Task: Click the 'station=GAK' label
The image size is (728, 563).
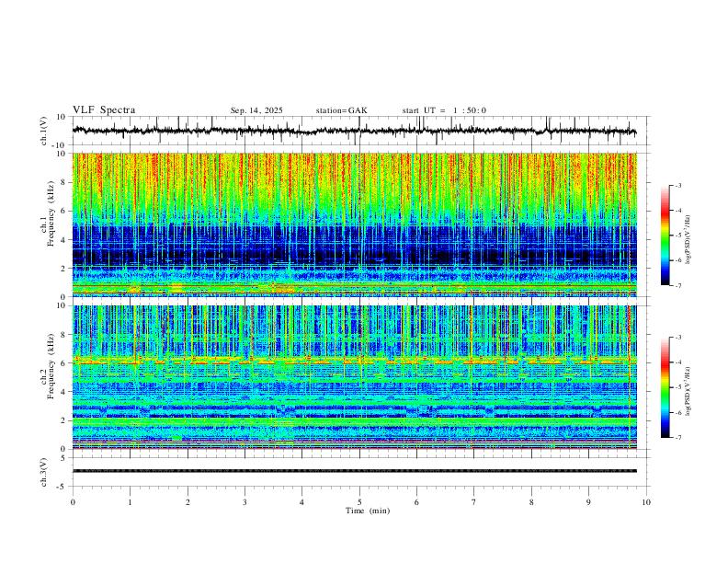Action: [341, 110]
